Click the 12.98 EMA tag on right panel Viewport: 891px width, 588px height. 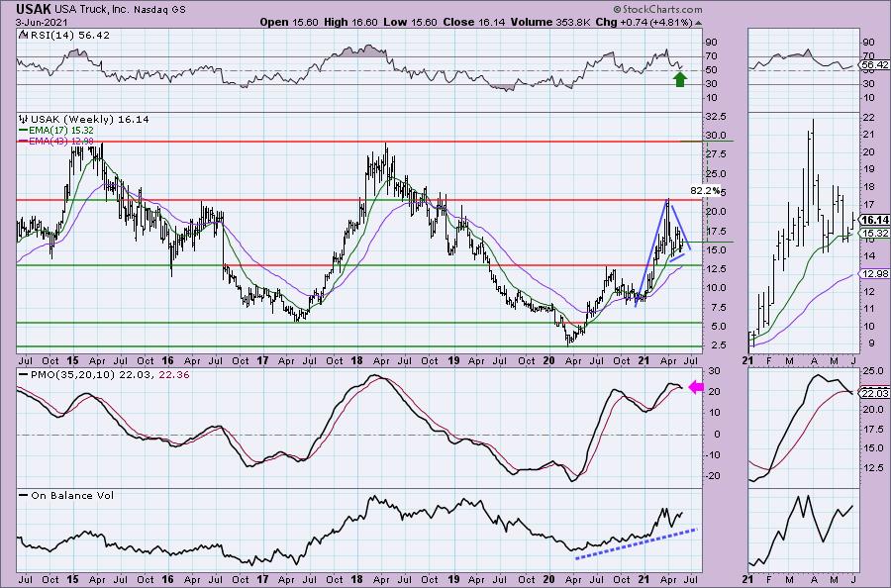[875, 274]
